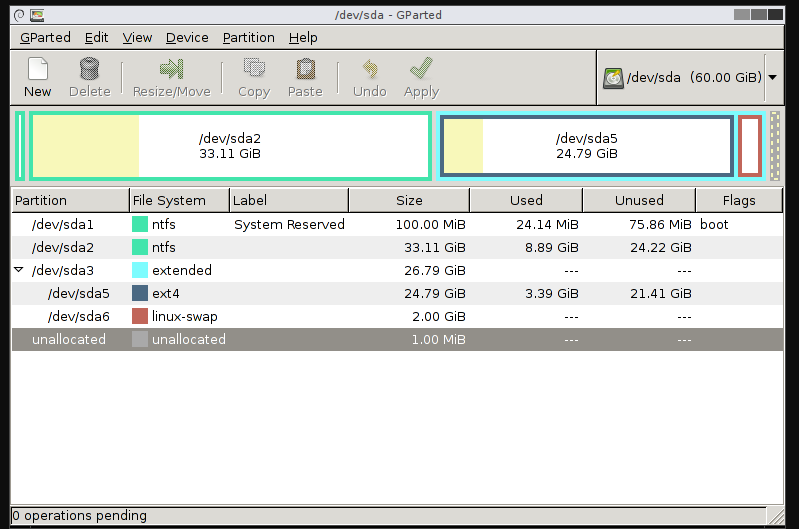Click the 0 operations pending status bar
The height and width of the screenshot is (529, 799).
tap(388, 516)
